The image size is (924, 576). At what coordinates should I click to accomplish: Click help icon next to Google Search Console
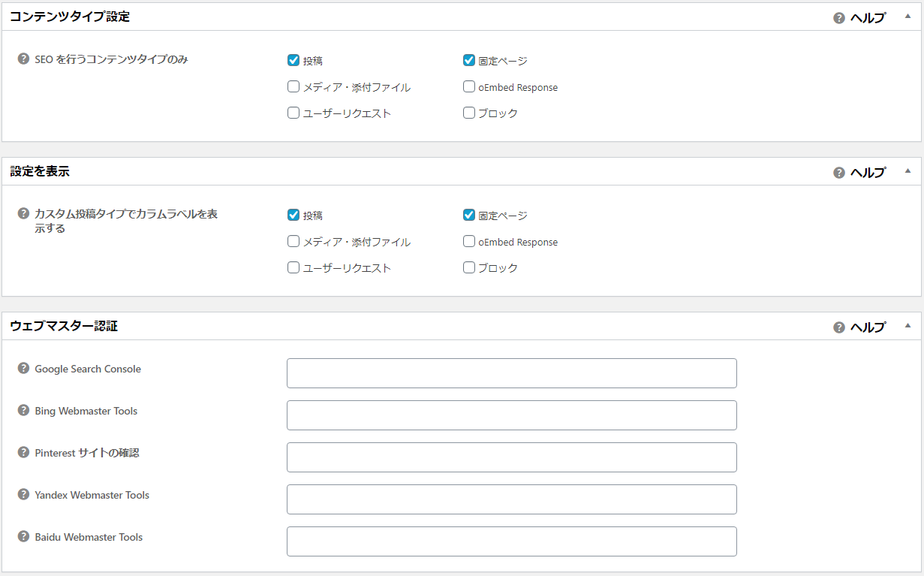23,369
